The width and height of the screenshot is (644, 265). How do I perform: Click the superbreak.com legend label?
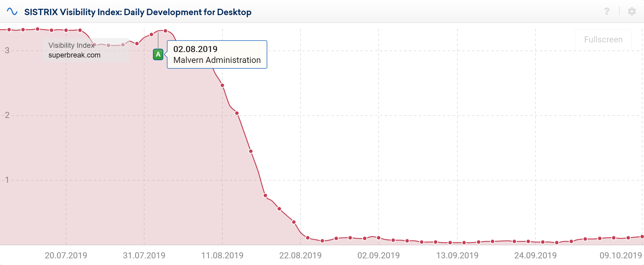75,55
